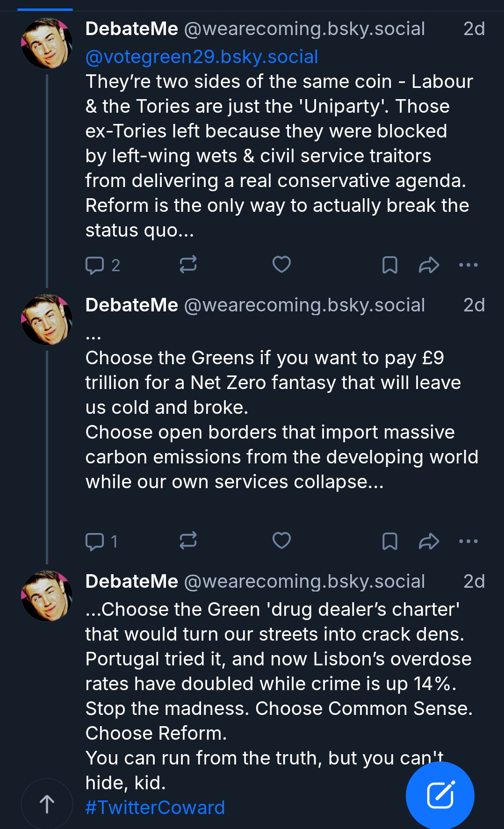The width and height of the screenshot is (504, 829).
Task: Open DebateMe avatar on the 'drug dealer's charter' post
Action: tap(47, 596)
